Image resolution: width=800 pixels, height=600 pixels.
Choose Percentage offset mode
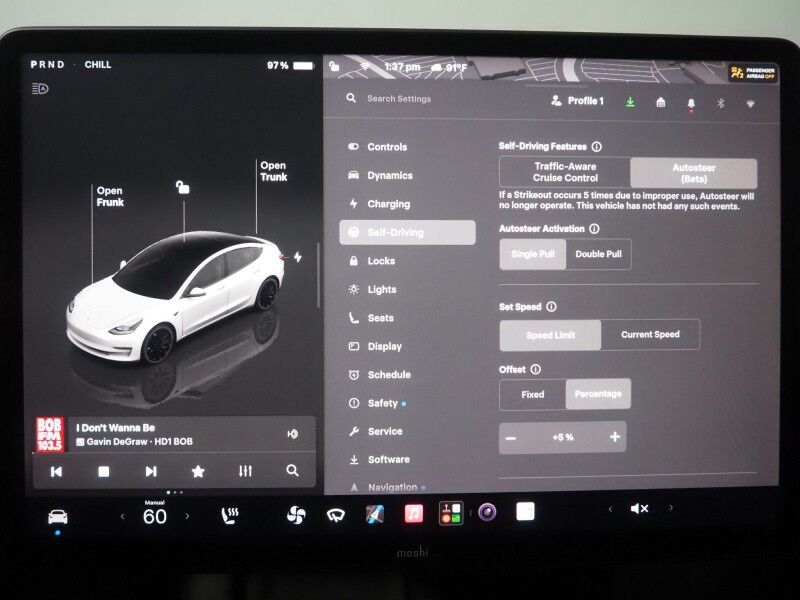(598, 394)
